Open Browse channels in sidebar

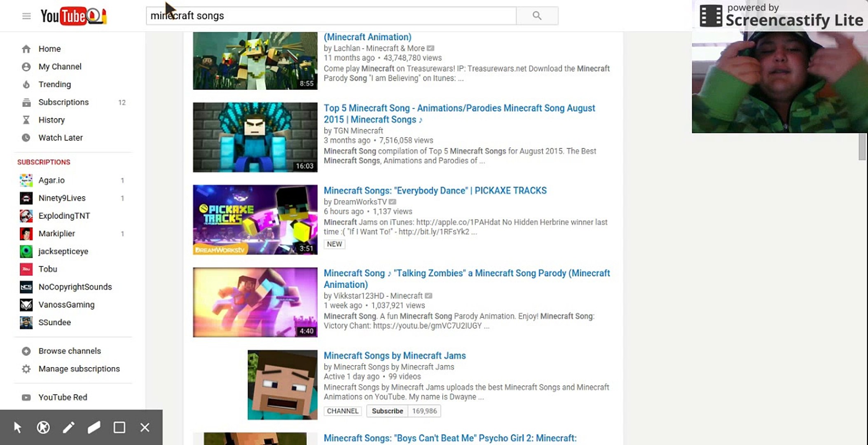point(69,351)
